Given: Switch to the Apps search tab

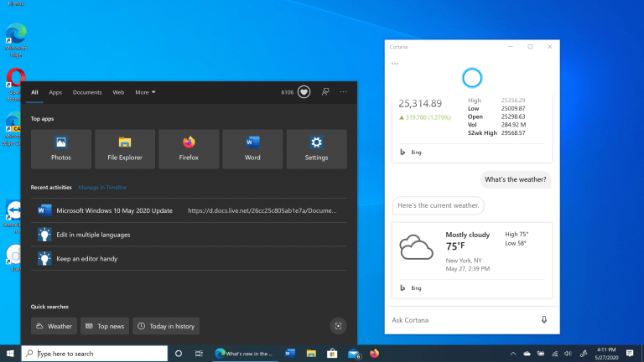Looking at the screenshot, I should (x=55, y=92).
